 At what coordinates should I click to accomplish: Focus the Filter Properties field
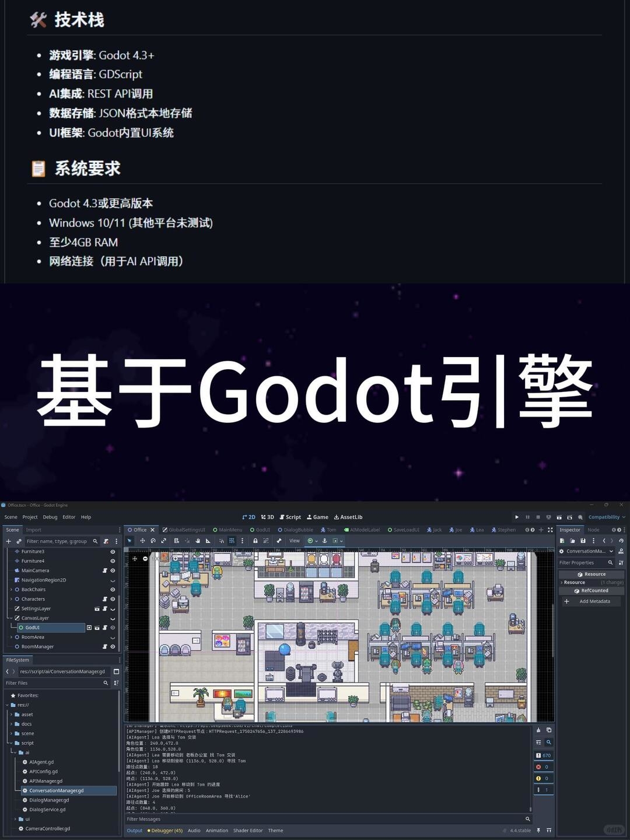click(x=586, y=562)
